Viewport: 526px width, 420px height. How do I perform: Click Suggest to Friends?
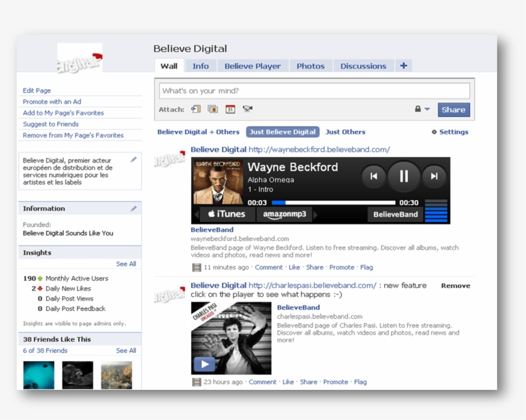click(51, 124)
